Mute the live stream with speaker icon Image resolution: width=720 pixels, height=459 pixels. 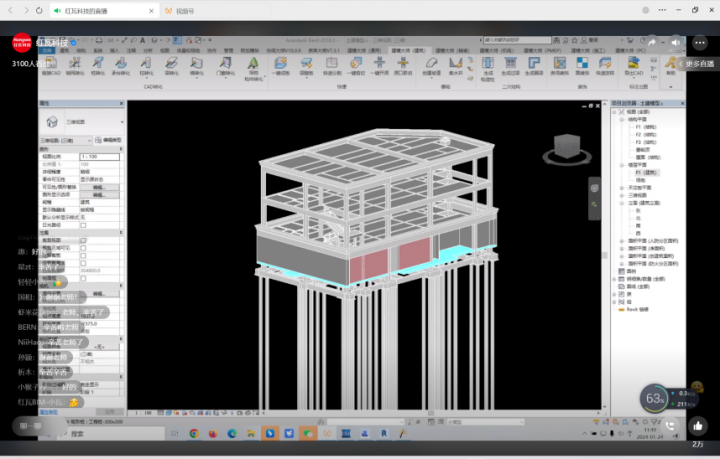pyautogui.click(x=677, y=43)
